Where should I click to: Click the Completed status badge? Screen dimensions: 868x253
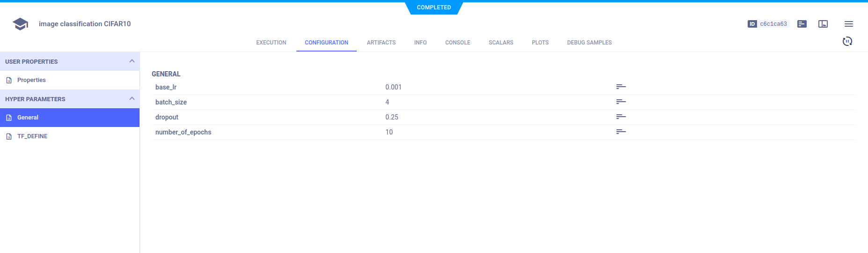(x=434, y=7)
